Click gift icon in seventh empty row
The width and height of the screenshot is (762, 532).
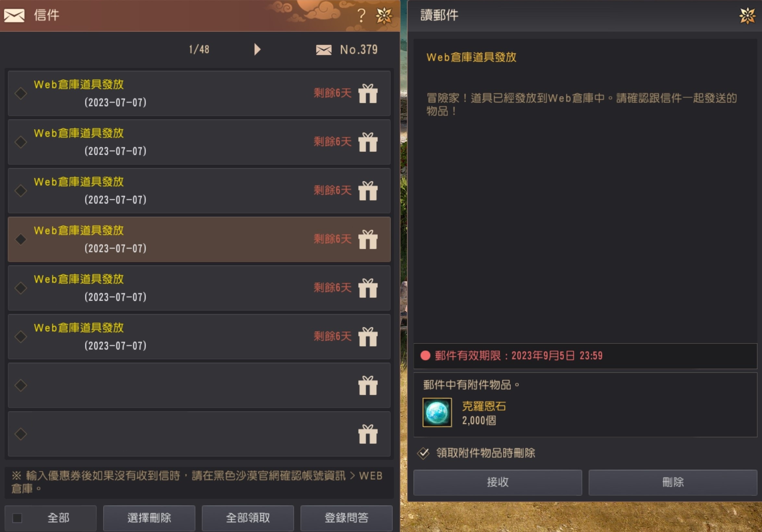(368, 385)
